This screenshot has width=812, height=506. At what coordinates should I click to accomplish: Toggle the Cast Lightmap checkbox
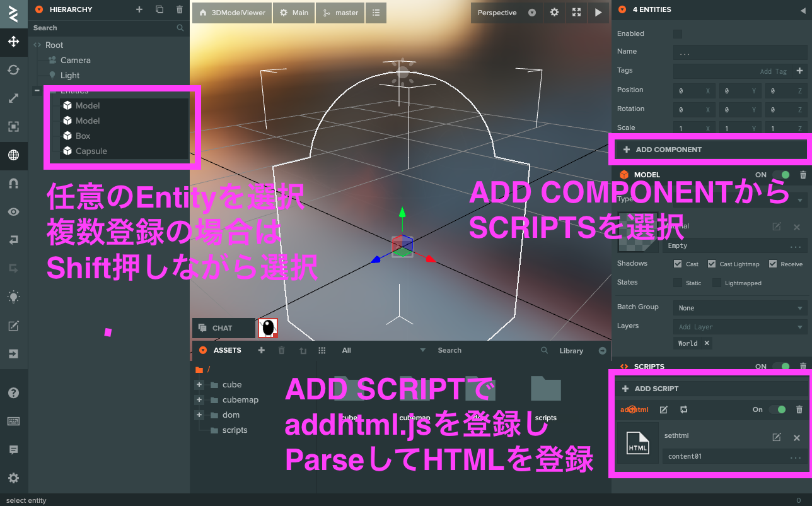[x=712, y=264]
